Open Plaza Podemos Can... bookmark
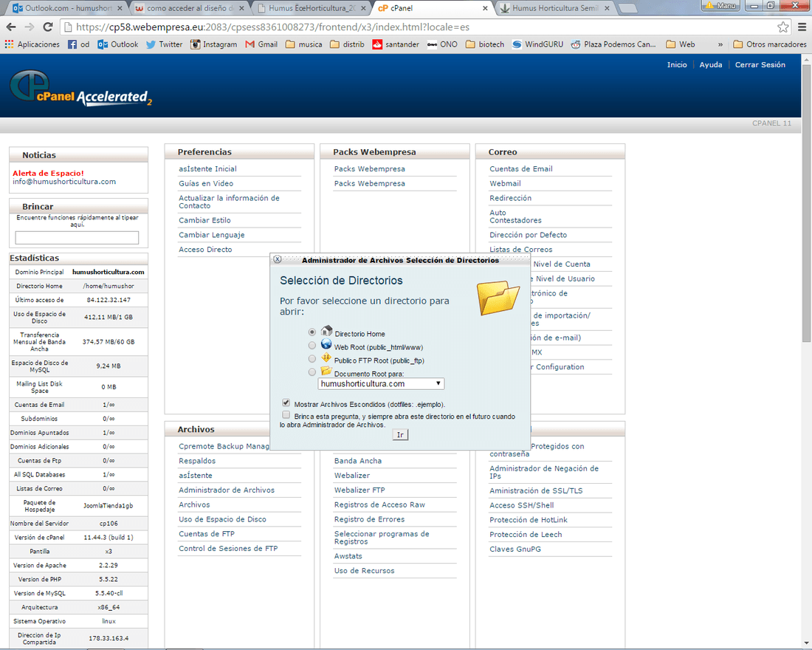The height and width of the screenshot is (650, 812). click(613, 44)
